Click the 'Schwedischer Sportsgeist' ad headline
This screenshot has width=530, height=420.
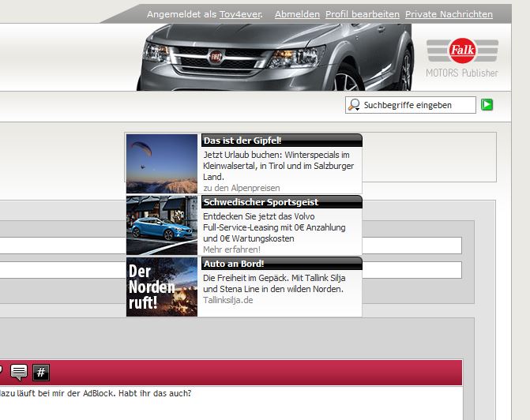coord(261,202)
